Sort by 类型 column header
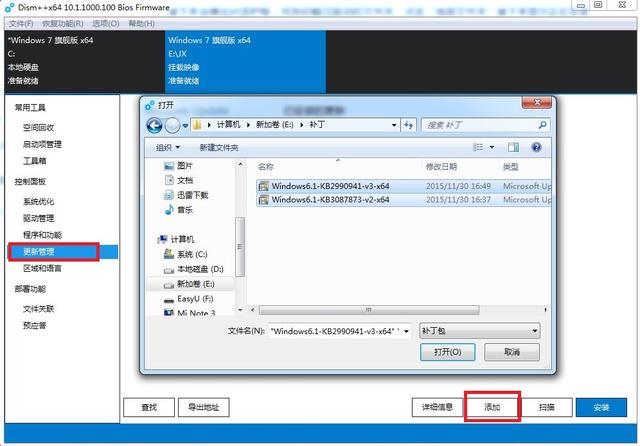 511,167
